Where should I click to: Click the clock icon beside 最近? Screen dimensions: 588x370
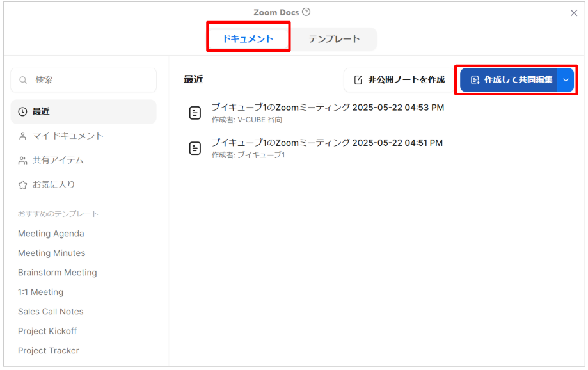tap(23, 111)
